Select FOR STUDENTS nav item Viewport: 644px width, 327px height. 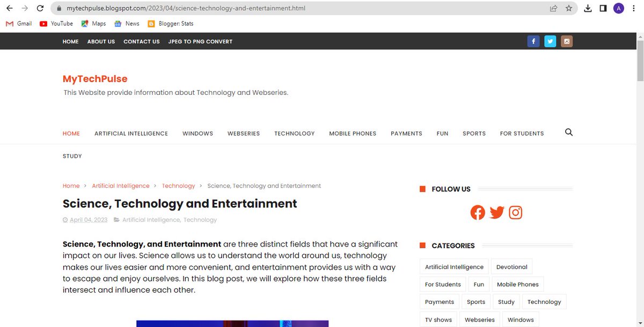(x=522, y=133)
